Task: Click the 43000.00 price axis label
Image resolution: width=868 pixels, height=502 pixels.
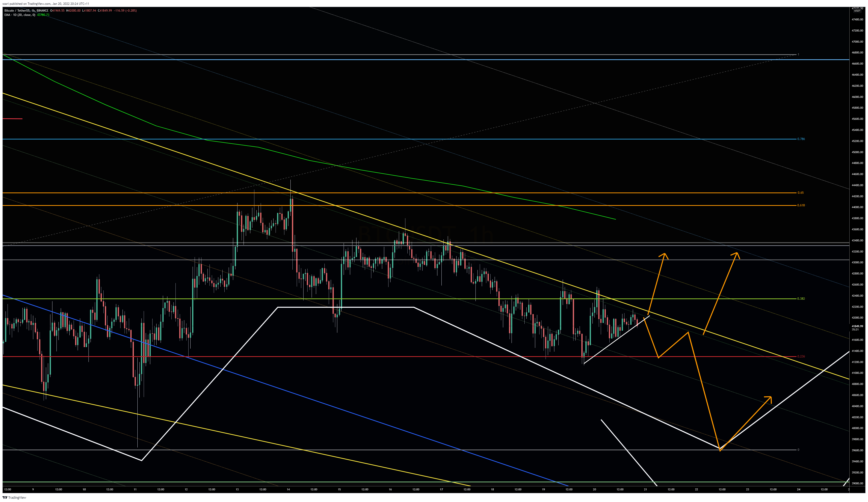Action: [857, 263]
